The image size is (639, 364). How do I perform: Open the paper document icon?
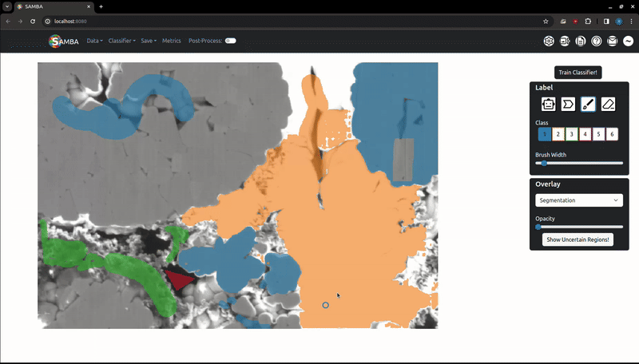tap(581, 41)
